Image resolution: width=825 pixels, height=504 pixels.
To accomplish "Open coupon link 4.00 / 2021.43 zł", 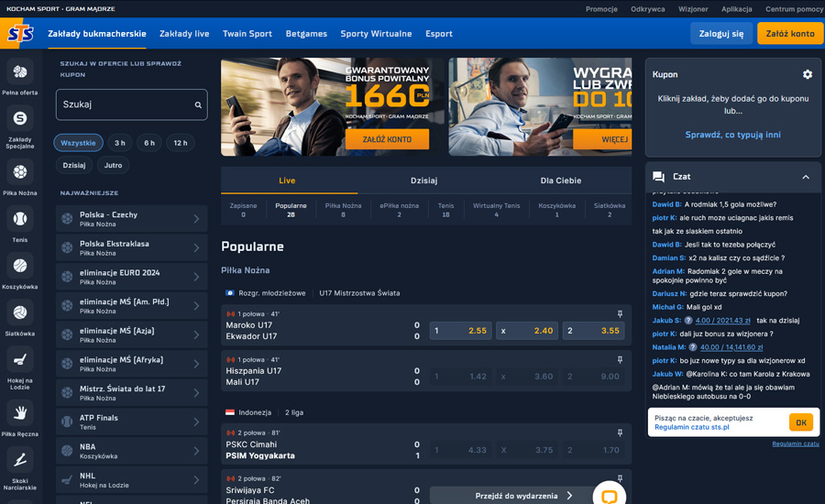I will 723,321.
